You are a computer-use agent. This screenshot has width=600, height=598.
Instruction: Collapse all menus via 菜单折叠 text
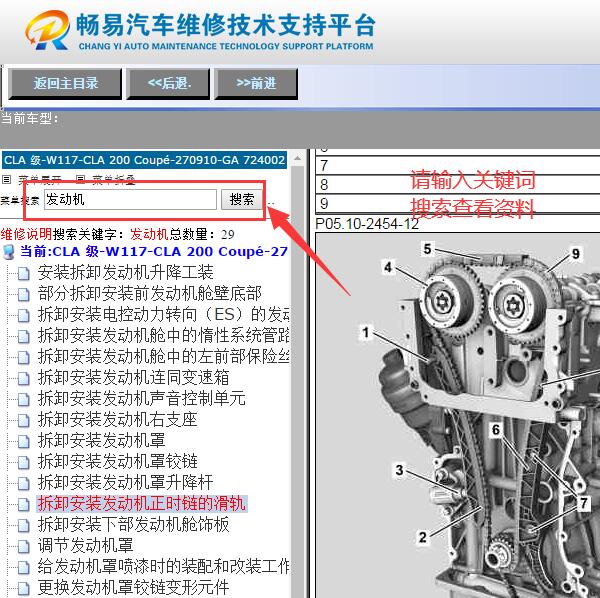pos(114,179)
